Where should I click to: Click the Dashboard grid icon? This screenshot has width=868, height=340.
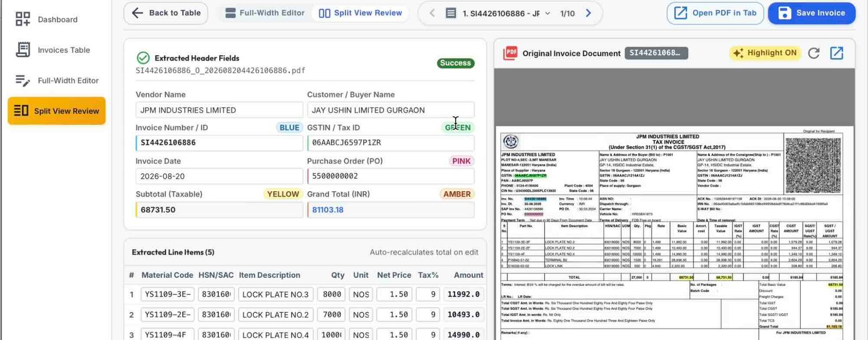click(x=23, y=20)
